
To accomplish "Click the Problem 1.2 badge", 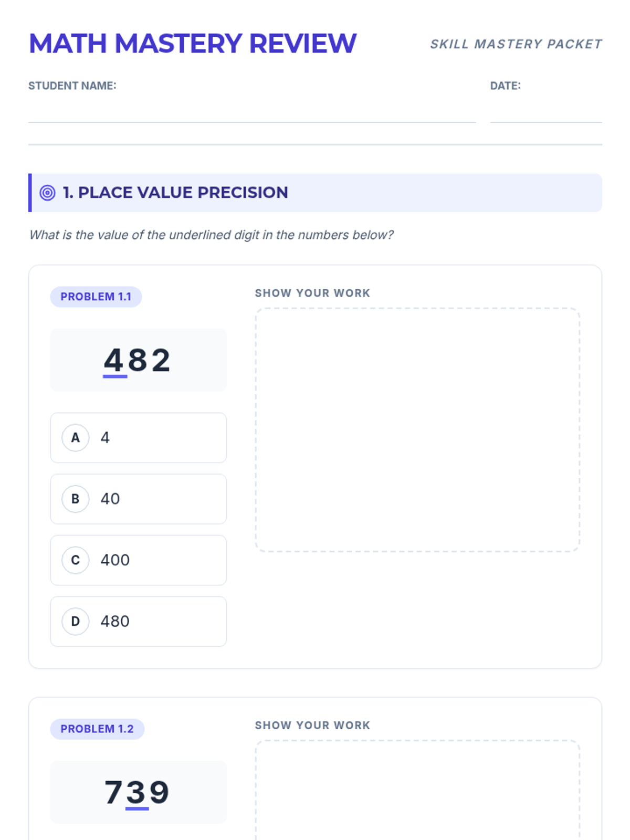I will 97,729.
